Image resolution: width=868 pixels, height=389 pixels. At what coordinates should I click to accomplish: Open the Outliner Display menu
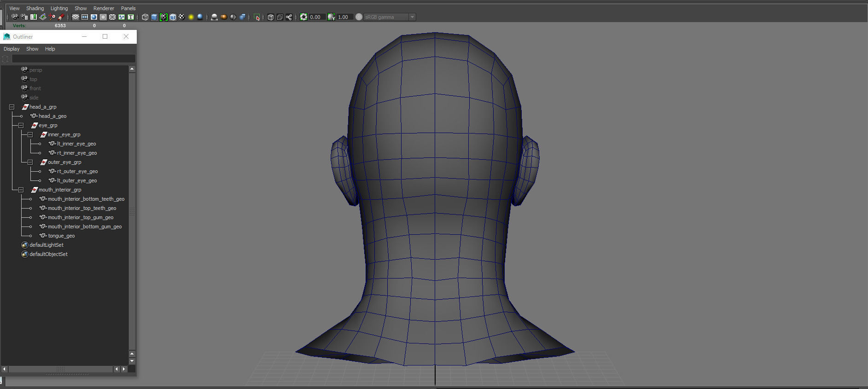pos(12,49)
